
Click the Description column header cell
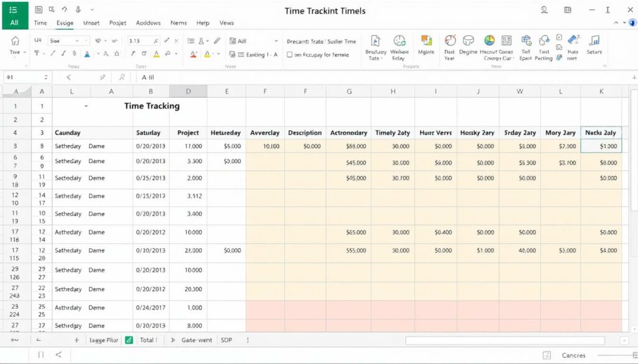305,133
